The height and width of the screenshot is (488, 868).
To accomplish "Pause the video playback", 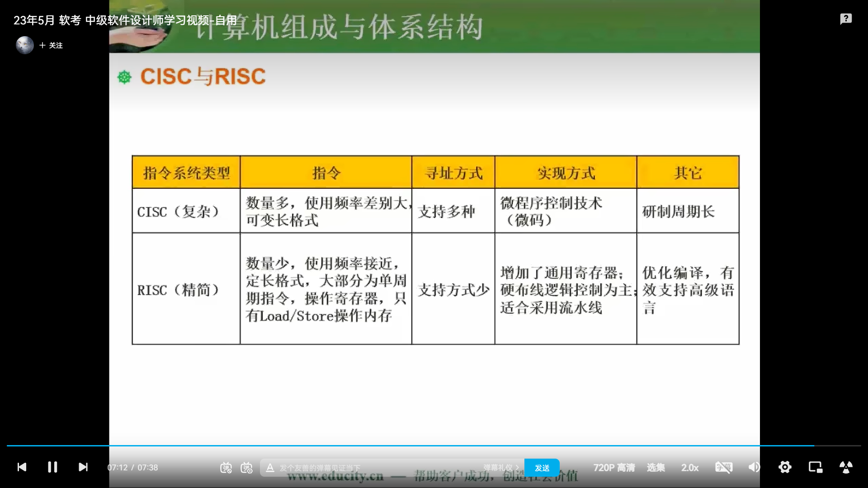I will point(52,467).
